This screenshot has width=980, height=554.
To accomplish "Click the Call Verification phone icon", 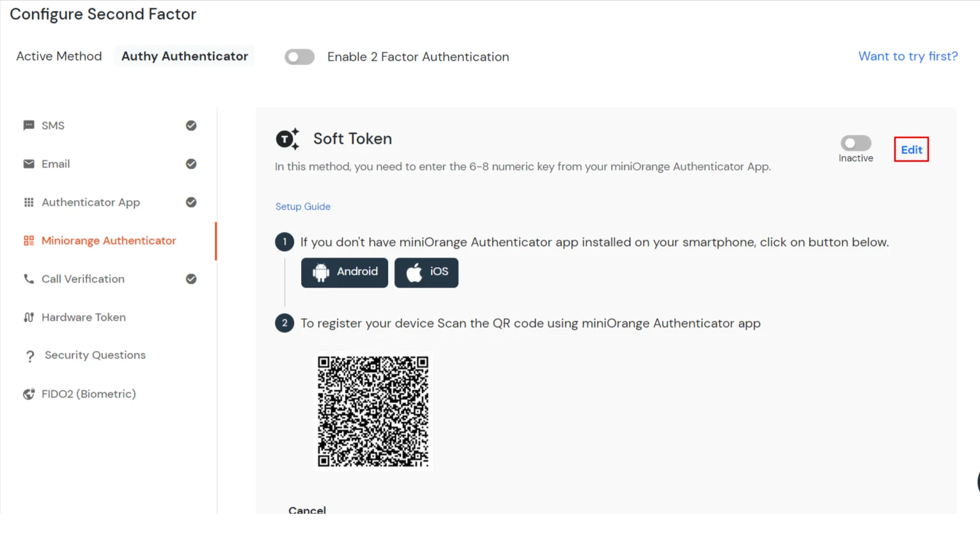I will tap(28, 279).
